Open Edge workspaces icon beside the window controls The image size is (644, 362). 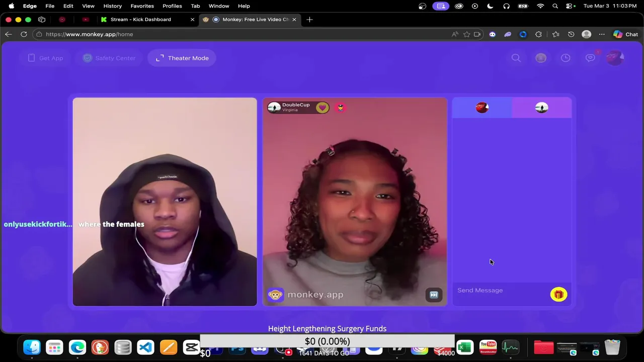pos(42,19)
